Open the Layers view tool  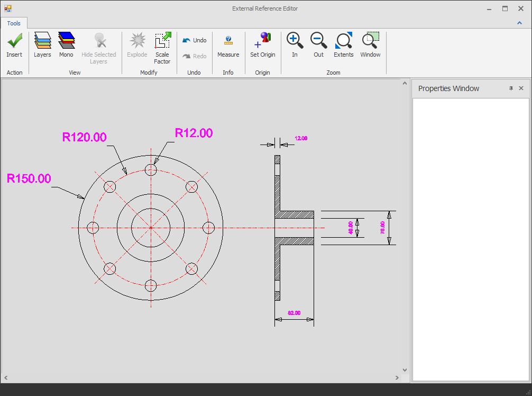tap(42, 45)
